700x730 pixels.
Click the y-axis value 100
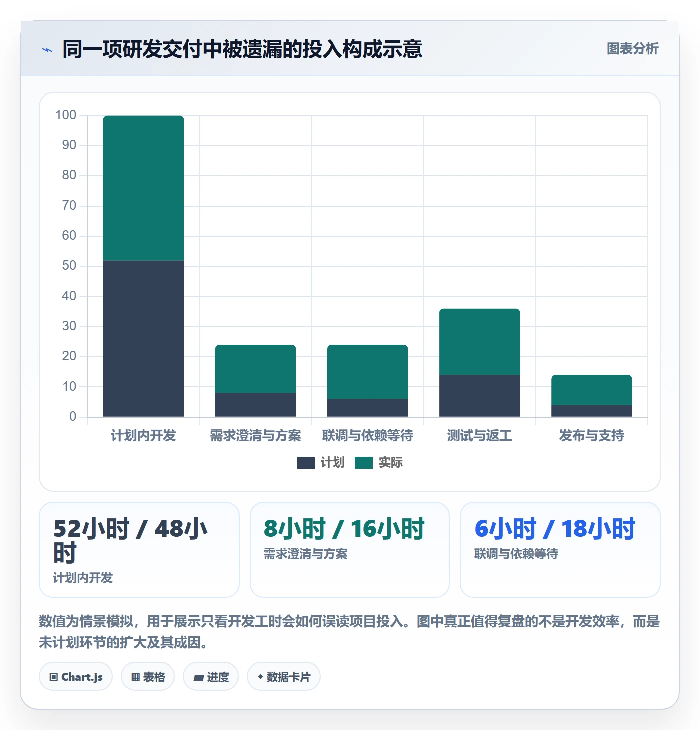click(66, 115)
